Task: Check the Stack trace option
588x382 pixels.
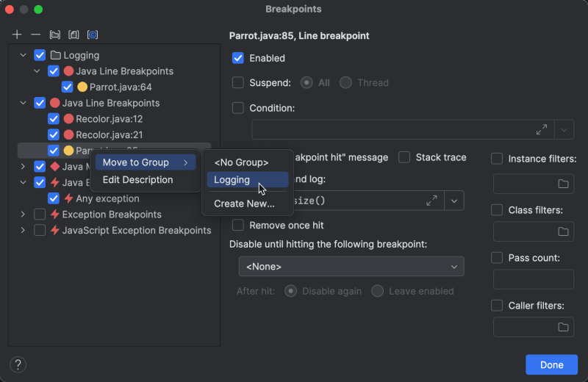Action: pyautogui.click(x=404, y=157)
